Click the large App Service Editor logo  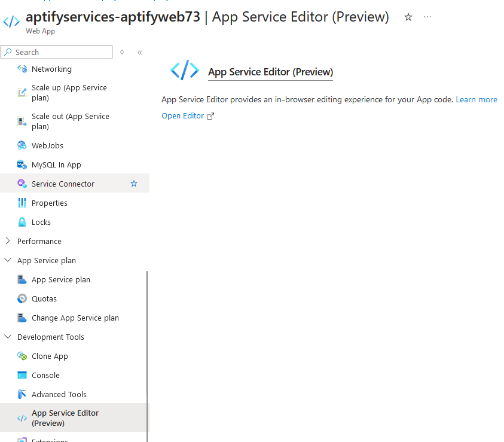[x=185, y=70]
